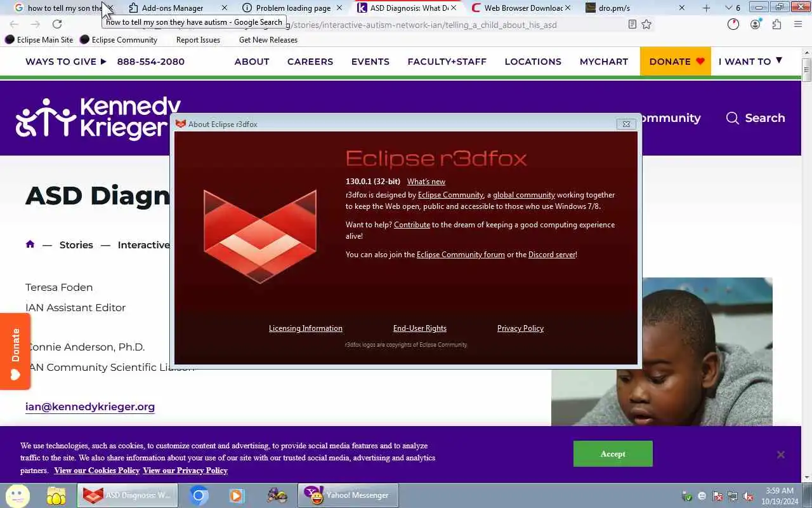Click the r3dfox logo in About dialog
The height and width of the screenshot is (508, 812).
[x=260, y=236]
